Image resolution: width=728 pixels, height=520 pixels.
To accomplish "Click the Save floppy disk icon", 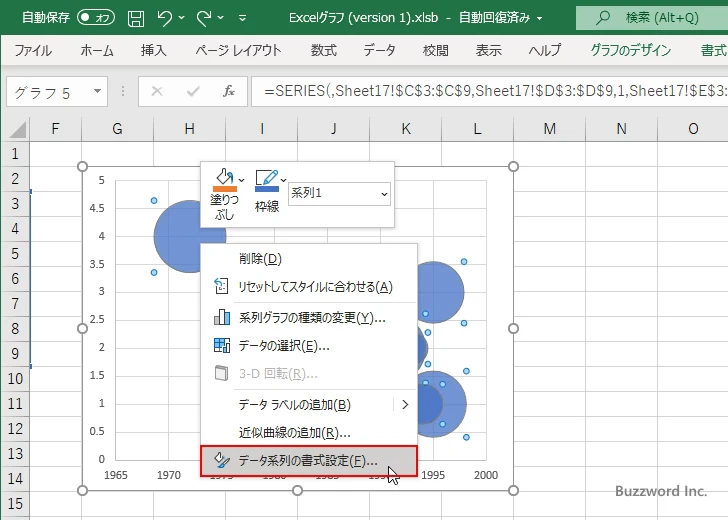I will pos(136,18).
